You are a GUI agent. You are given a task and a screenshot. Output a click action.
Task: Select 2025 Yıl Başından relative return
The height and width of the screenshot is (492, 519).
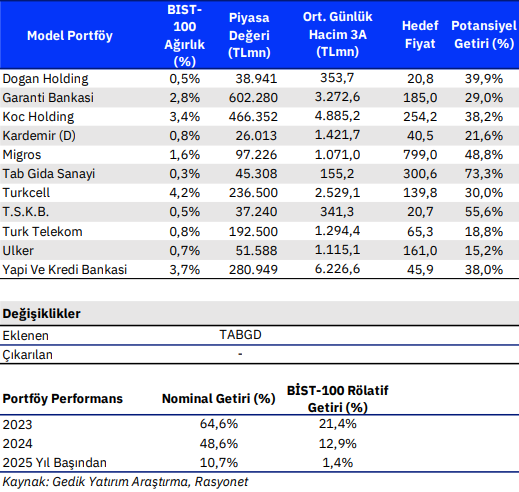pos(337,463)
